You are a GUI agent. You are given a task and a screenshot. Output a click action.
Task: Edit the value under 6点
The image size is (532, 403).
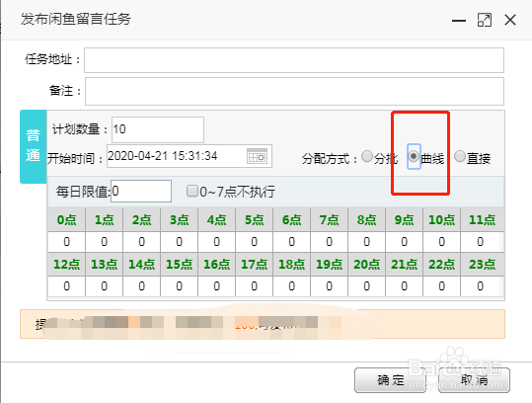click(291, 242)
